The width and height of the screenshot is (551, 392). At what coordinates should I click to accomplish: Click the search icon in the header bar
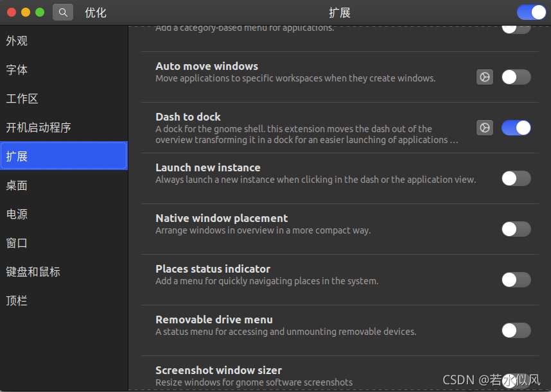click(62, 12)
